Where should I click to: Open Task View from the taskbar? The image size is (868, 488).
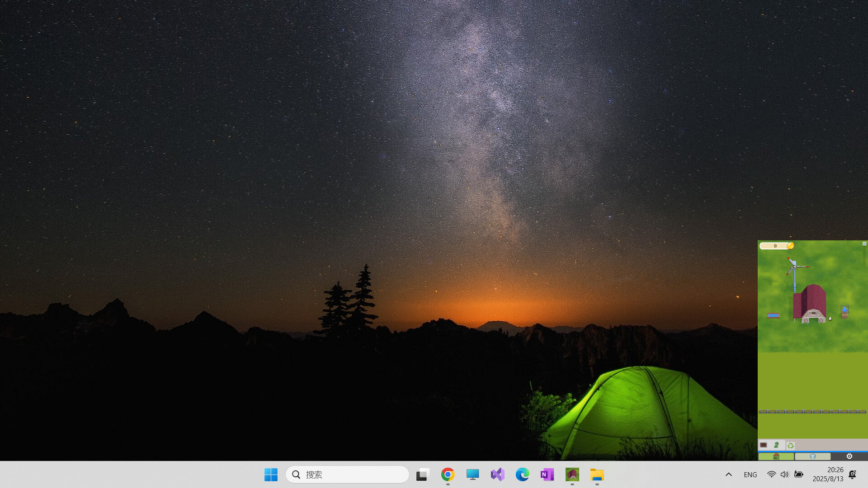pyautogui.click(x=422, y=474)
